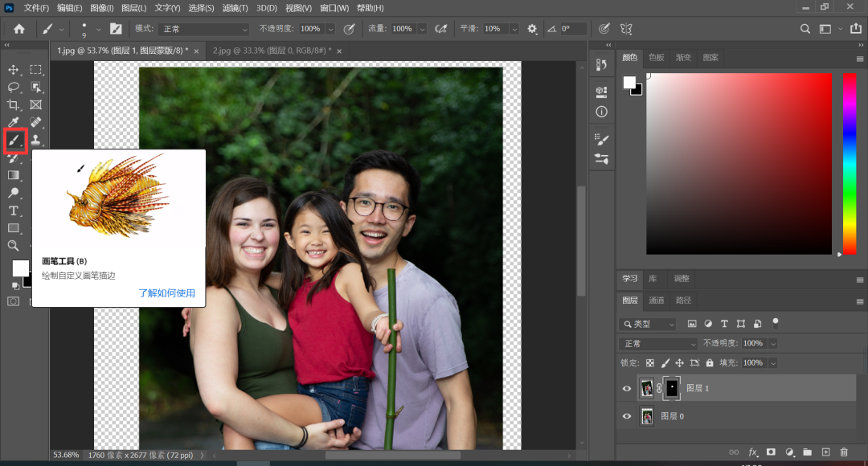Expand 平滑 smoothing slider arrow
Screen dimensions: 868x466
514,29
